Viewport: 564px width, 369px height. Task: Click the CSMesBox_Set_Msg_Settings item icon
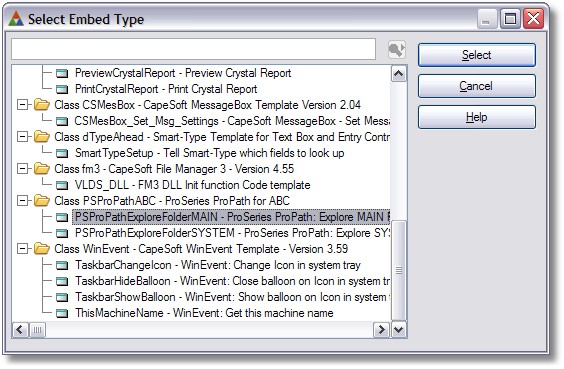[62, 121]
